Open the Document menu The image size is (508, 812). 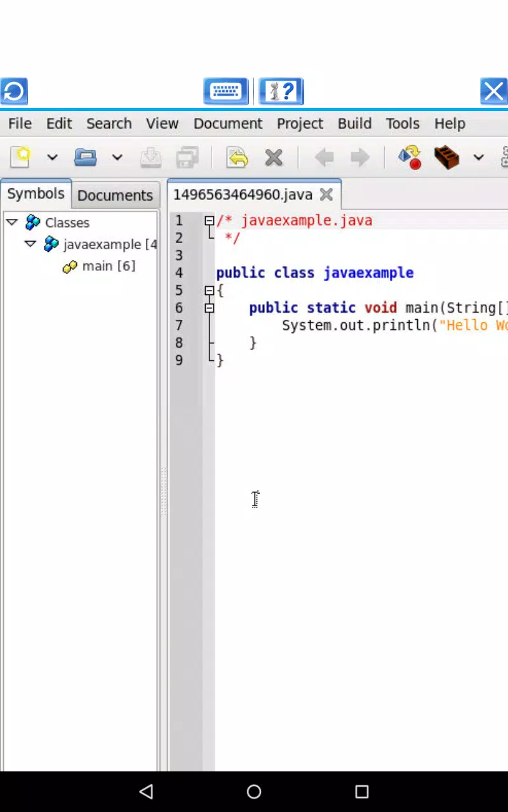pyautogui.click(x=228, y=124)
